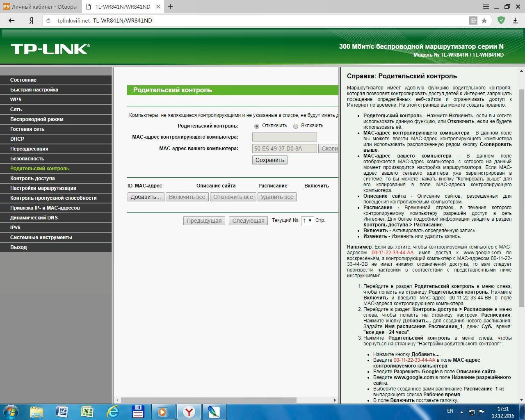This screenshot has width=525, height=420.
Task: Open the green Protect shield icon
Action: [x=501, y=21]
